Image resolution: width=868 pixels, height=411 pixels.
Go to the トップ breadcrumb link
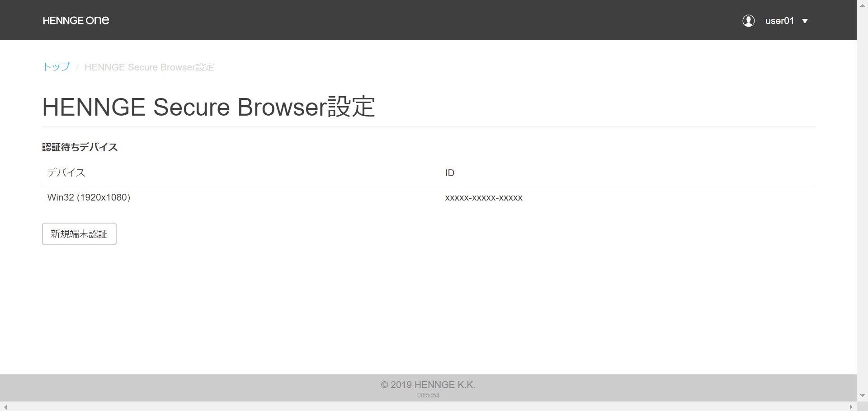point(57,67)
